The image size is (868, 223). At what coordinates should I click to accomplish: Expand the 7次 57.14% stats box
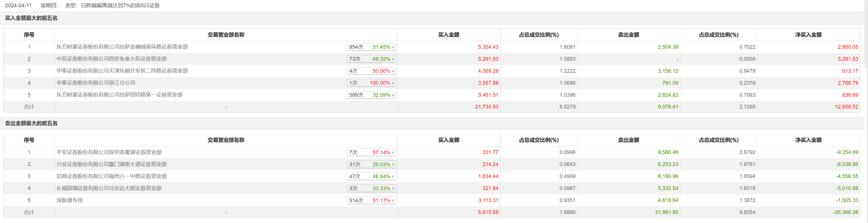click(371, 152)
